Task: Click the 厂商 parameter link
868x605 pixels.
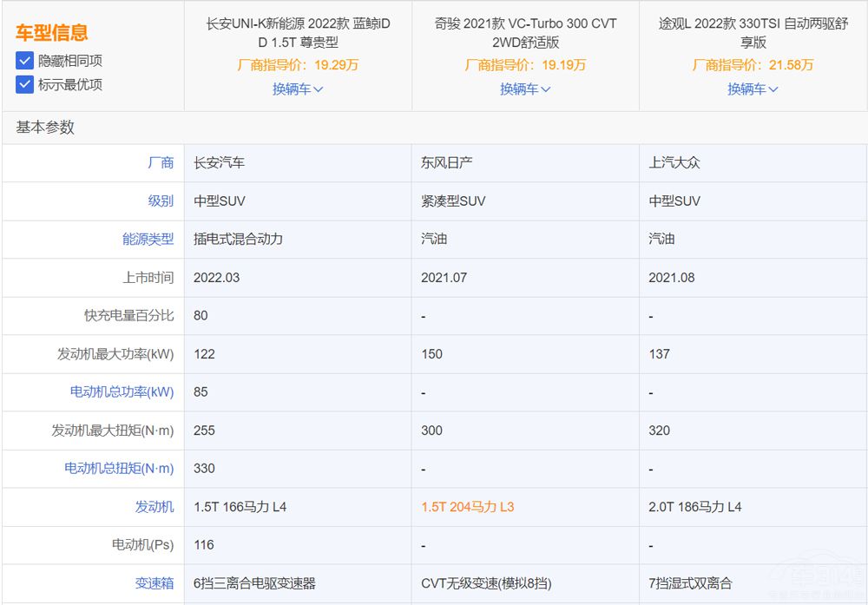Action: [161, 162]
